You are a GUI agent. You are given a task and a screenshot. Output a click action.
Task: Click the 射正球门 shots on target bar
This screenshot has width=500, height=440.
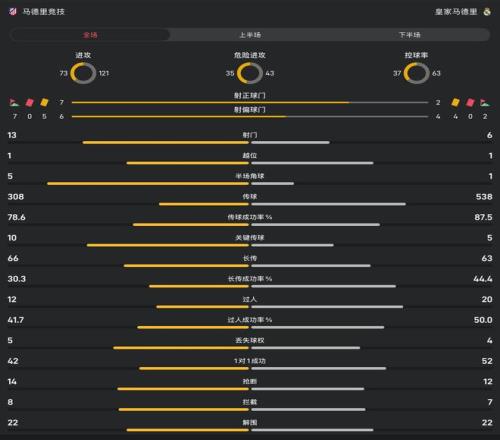click(250, 103)
